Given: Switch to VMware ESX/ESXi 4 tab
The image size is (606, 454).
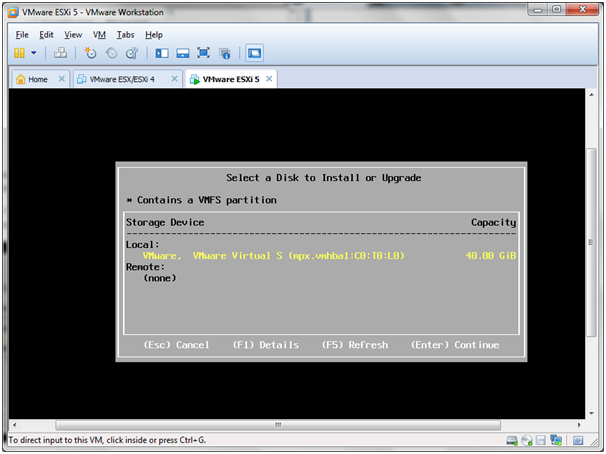Looking at the screenshot, I should [122, 79].
